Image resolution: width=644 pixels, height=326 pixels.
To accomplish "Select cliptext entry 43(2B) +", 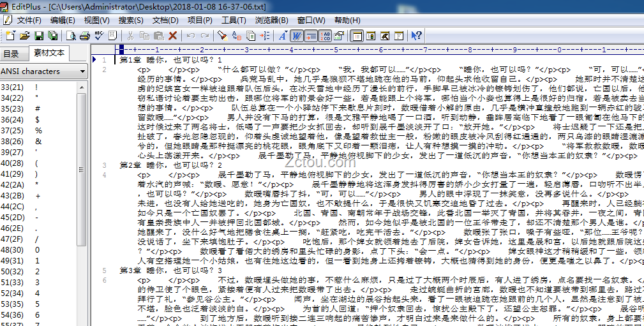I will point(38,196).
